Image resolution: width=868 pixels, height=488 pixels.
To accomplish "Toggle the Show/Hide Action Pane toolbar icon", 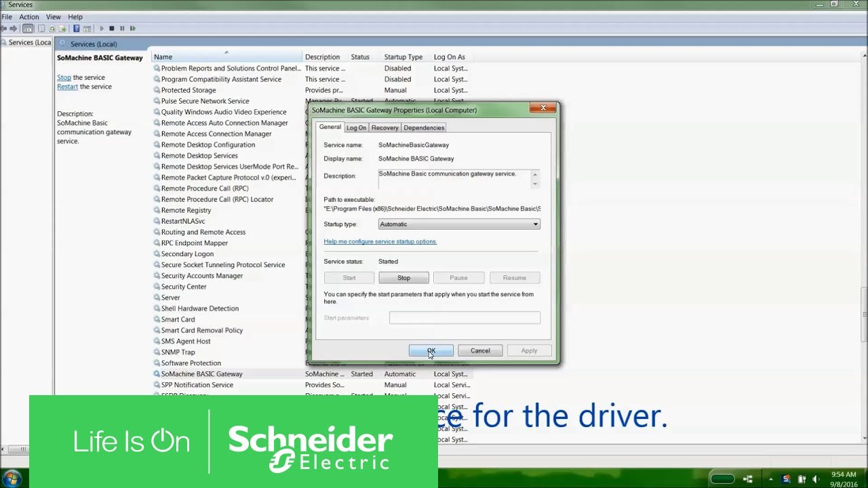I will click(x=87, y=28).
